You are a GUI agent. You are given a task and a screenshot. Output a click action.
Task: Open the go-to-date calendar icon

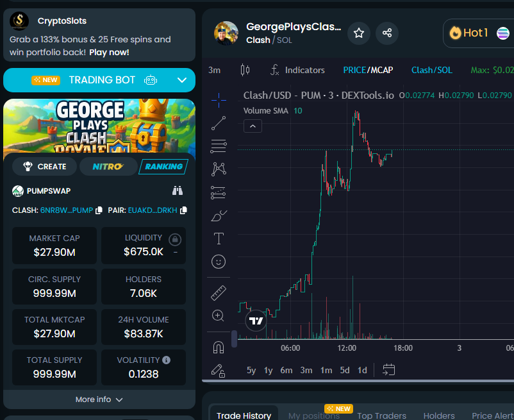[389, 370]
